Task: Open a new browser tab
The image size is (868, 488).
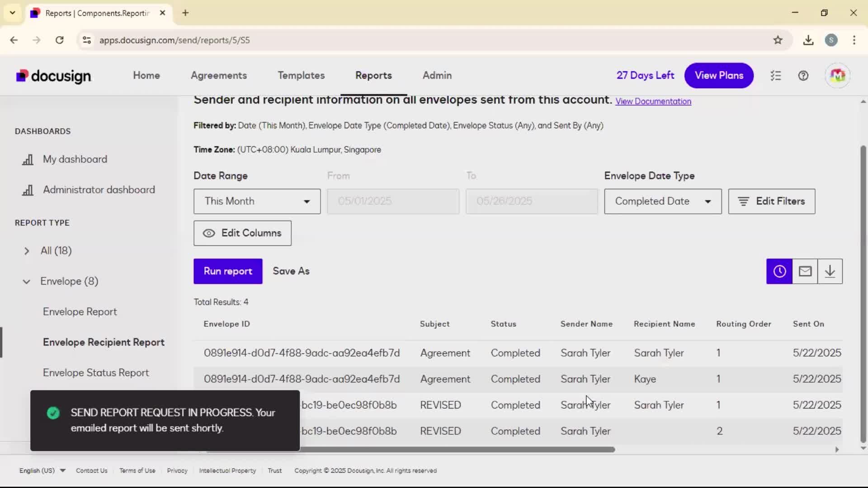Action: pos(185,13)
